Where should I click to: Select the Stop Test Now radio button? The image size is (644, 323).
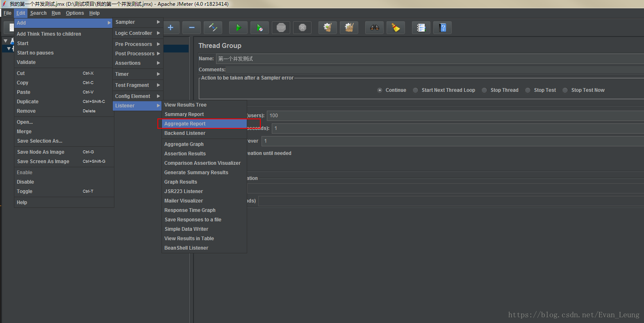click(x=565, y=90)
